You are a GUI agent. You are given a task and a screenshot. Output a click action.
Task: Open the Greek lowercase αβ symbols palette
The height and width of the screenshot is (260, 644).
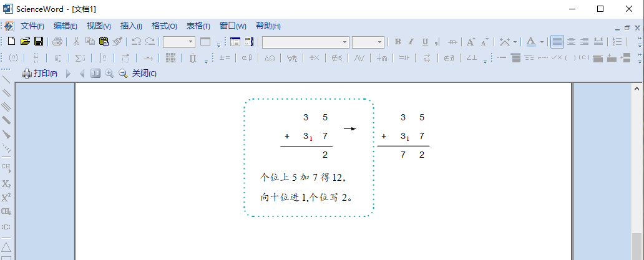pos(247,58)
